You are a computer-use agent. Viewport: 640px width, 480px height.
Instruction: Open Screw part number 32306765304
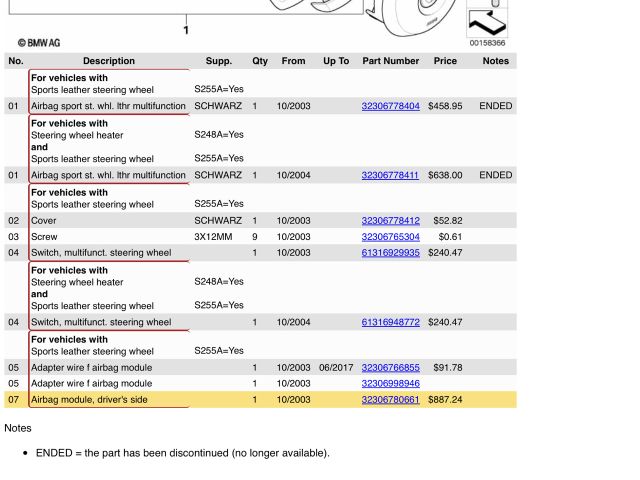390,237
